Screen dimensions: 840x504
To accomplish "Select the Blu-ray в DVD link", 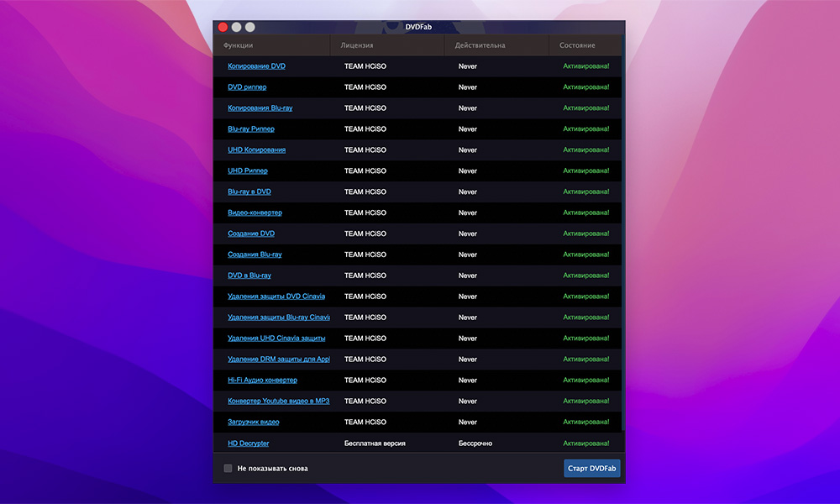I will 249,192.
